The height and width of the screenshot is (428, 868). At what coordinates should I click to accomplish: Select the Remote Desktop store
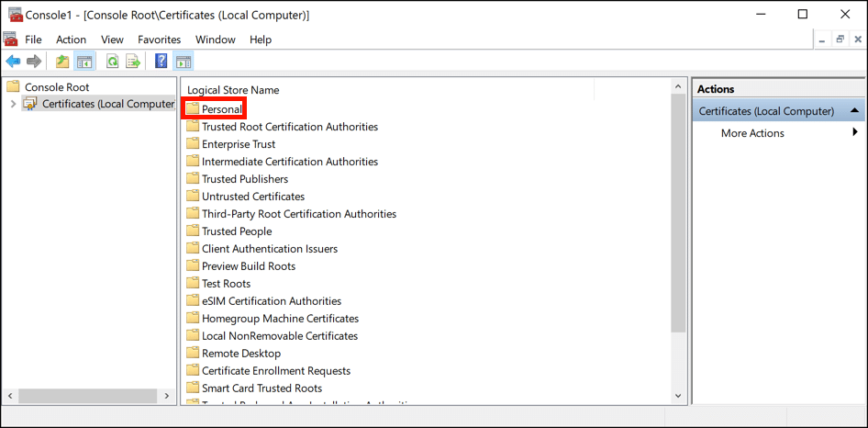[240, 354]
